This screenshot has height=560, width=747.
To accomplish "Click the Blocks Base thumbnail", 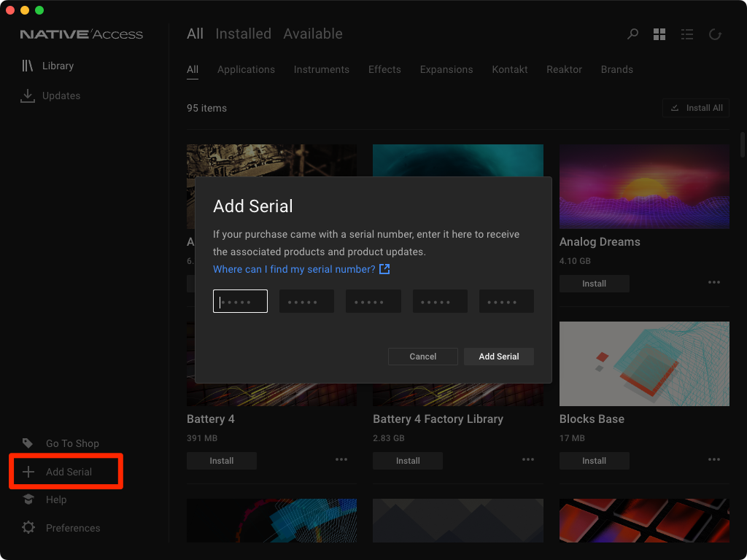I will (x=644, y=364).
